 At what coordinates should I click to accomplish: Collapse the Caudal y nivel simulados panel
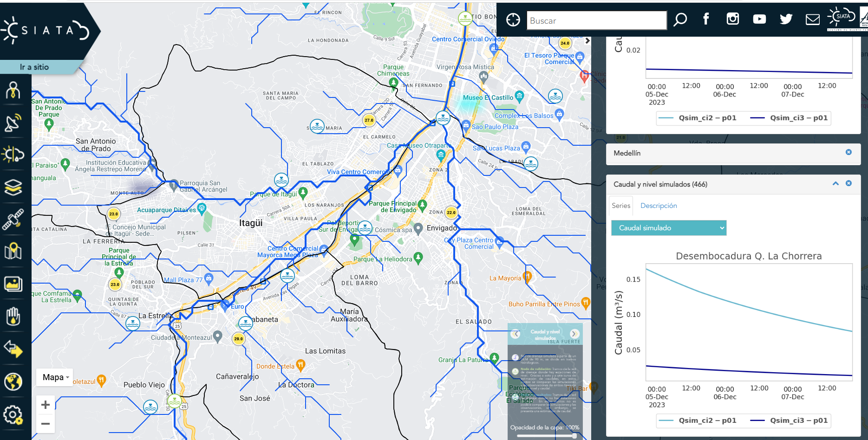pos(835,184)
